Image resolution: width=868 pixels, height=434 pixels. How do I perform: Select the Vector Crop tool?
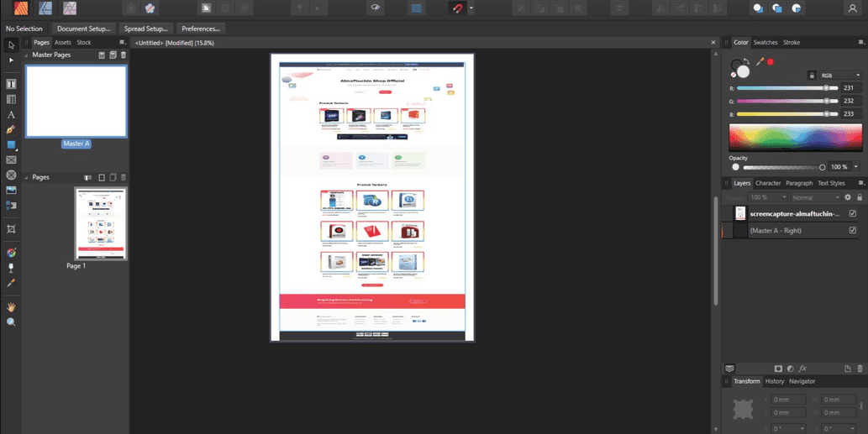tap(11, 229)
